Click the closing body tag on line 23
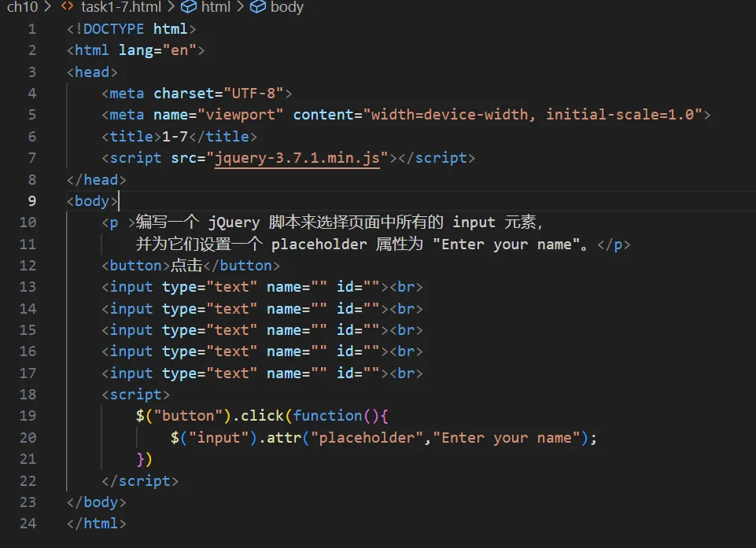The width and height of the screenshot is (756, 548). 97,502
